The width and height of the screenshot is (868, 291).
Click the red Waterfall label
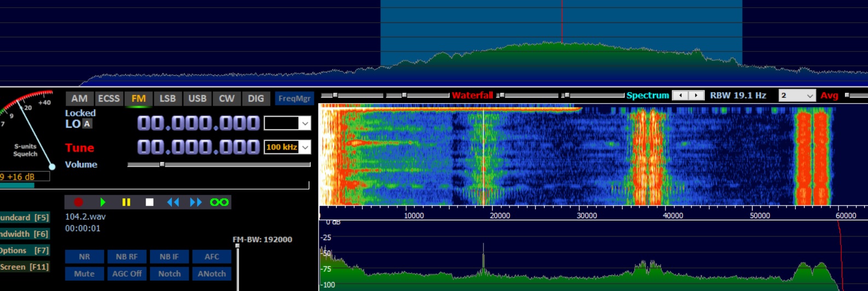pos(472,95)
